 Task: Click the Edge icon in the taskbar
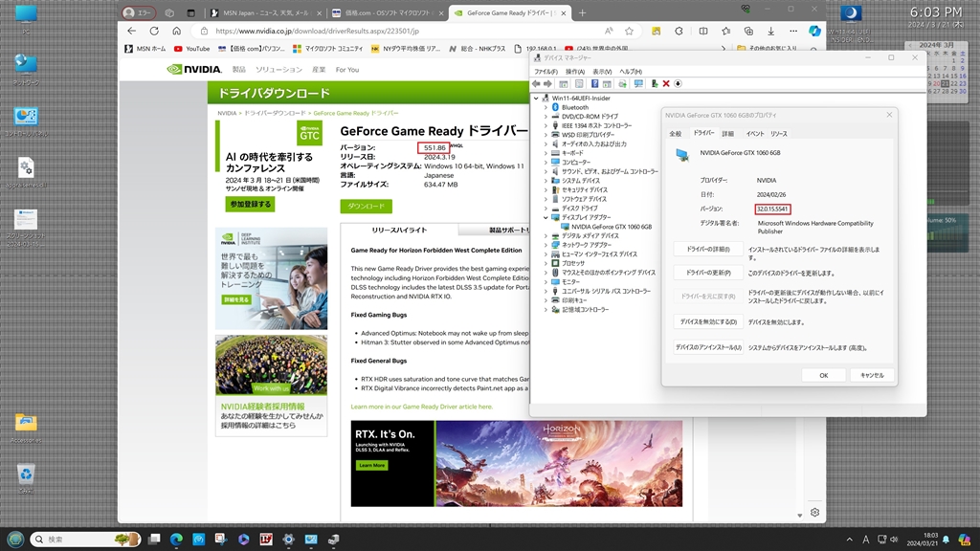pos(176,540)
